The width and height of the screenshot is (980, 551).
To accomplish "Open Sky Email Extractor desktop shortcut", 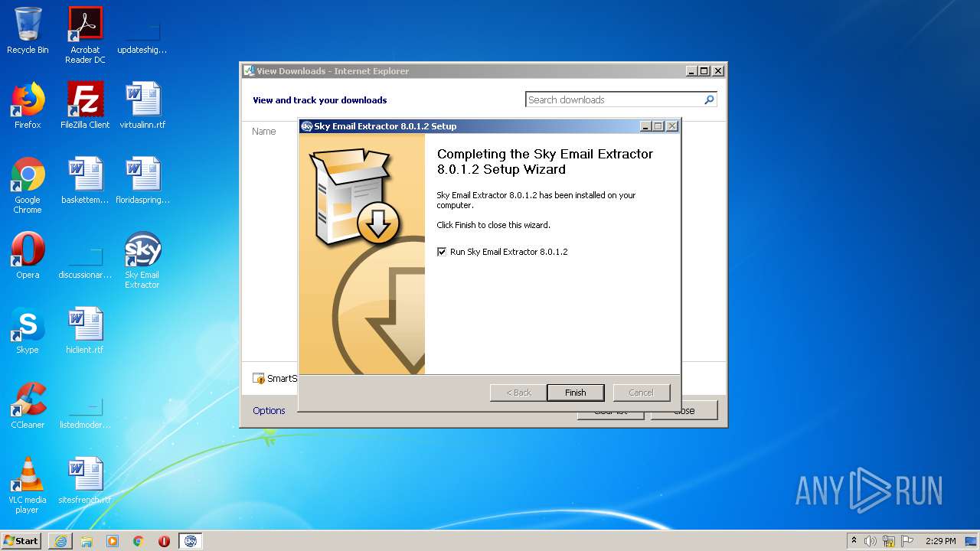I will click(x=142, y=260).
